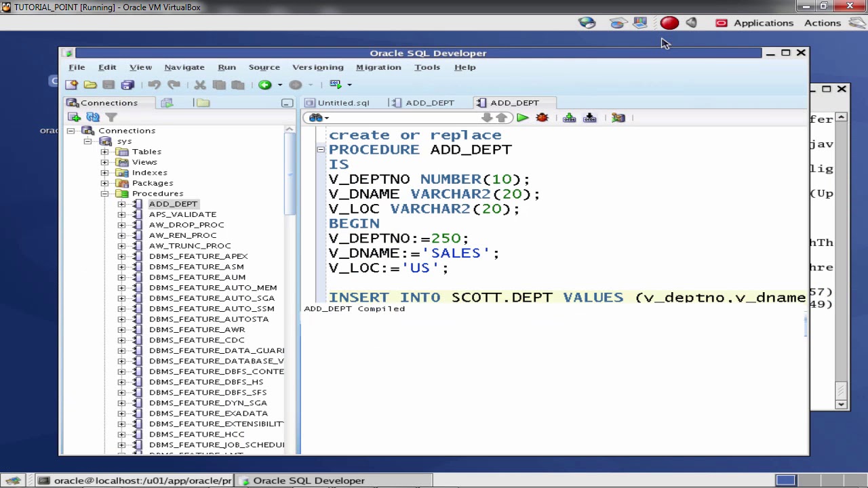
Task: Collapse the Procedures folder node
Action: point(104,194)
